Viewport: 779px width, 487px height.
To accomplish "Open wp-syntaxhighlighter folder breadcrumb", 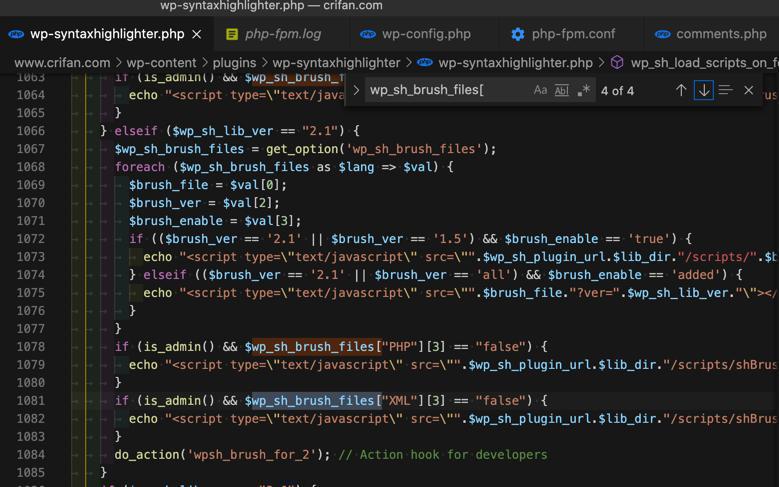I will pos(336,63).
